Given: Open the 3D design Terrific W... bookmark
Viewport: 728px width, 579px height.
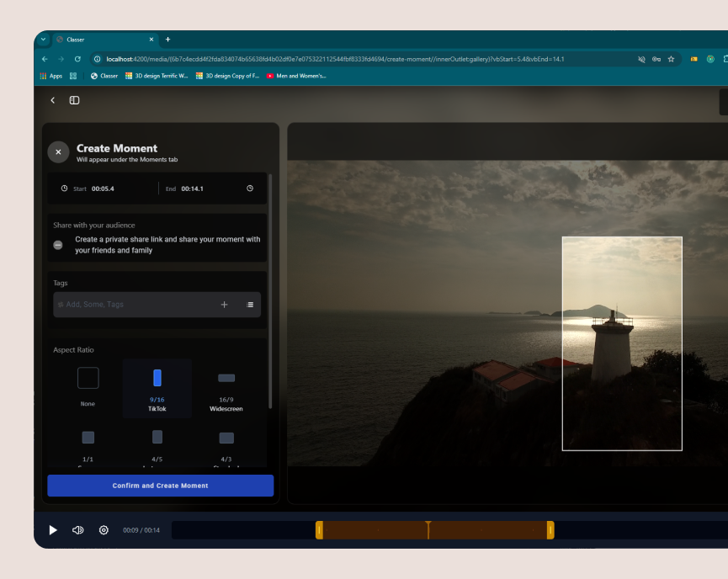Looking at the screenshot, I should [157, 76].
